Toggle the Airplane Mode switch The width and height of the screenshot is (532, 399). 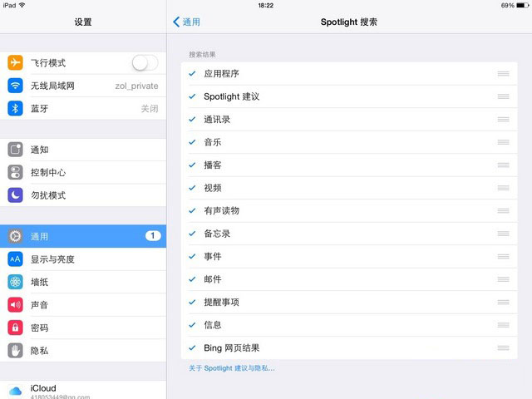coord(145,63)
